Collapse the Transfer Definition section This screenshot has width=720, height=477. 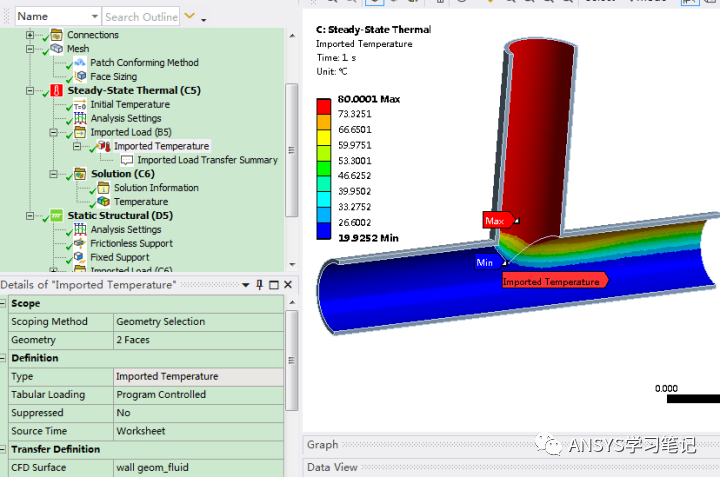[x=5, y=449]
